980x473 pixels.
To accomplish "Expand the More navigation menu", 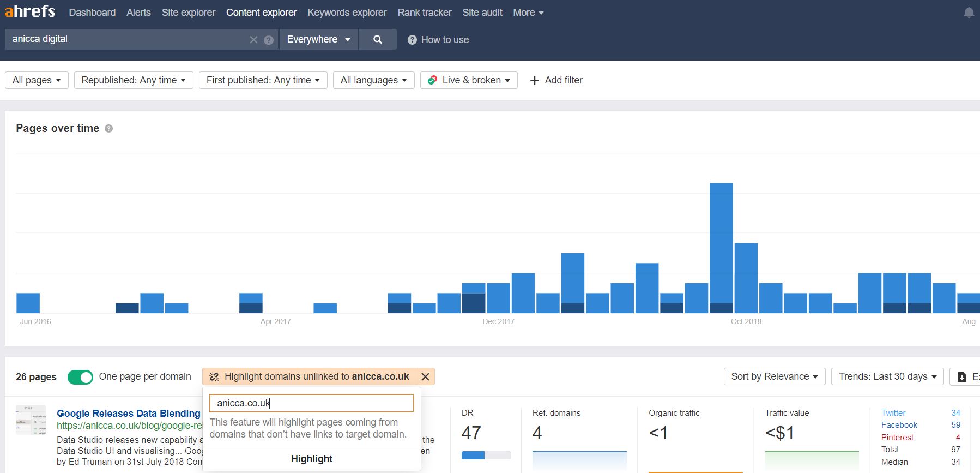I will 528,13.
